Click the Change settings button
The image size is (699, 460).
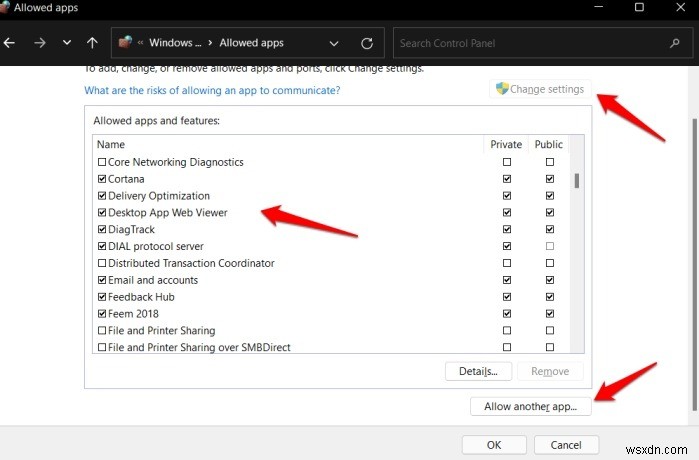click(540, 90)
